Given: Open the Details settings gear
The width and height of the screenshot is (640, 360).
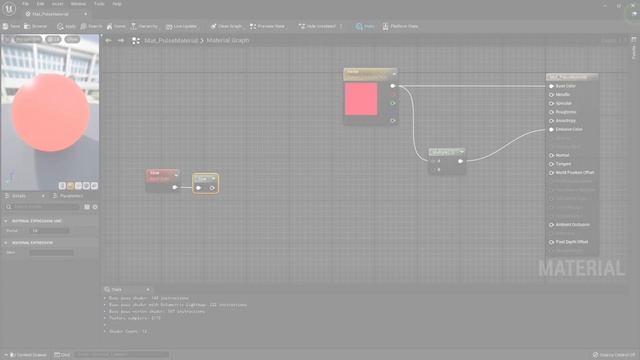Looking at the screenshot, I should [95, 207].
